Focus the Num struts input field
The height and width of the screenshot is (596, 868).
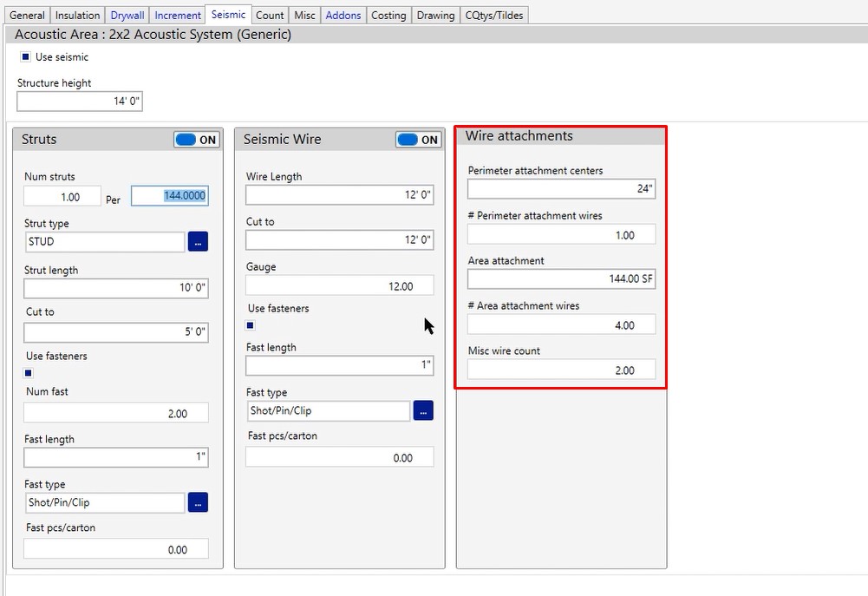tap(62, 197)
